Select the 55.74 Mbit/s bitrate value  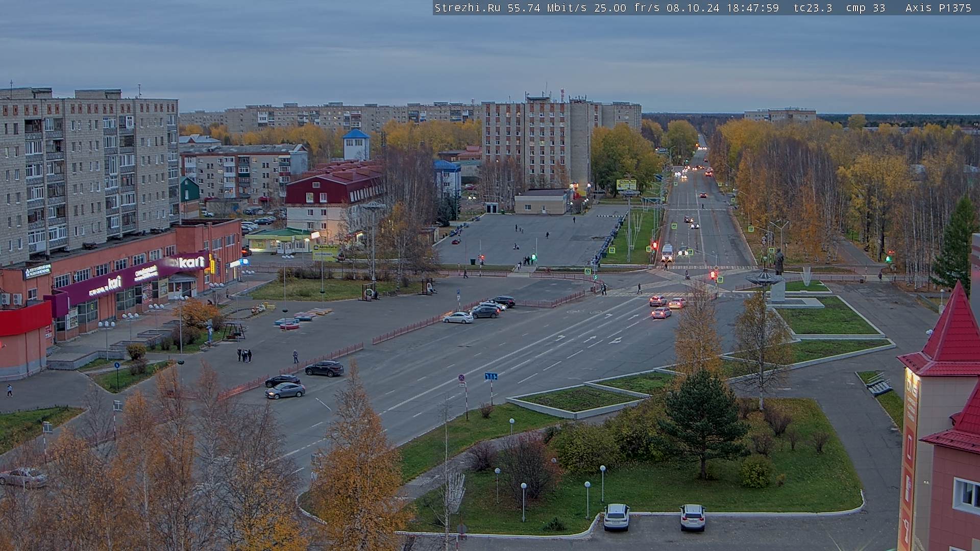(547, 8)
